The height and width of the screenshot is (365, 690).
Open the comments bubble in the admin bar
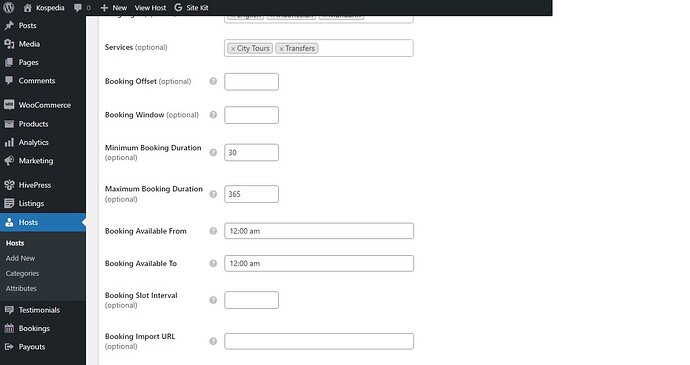point(78,8)
